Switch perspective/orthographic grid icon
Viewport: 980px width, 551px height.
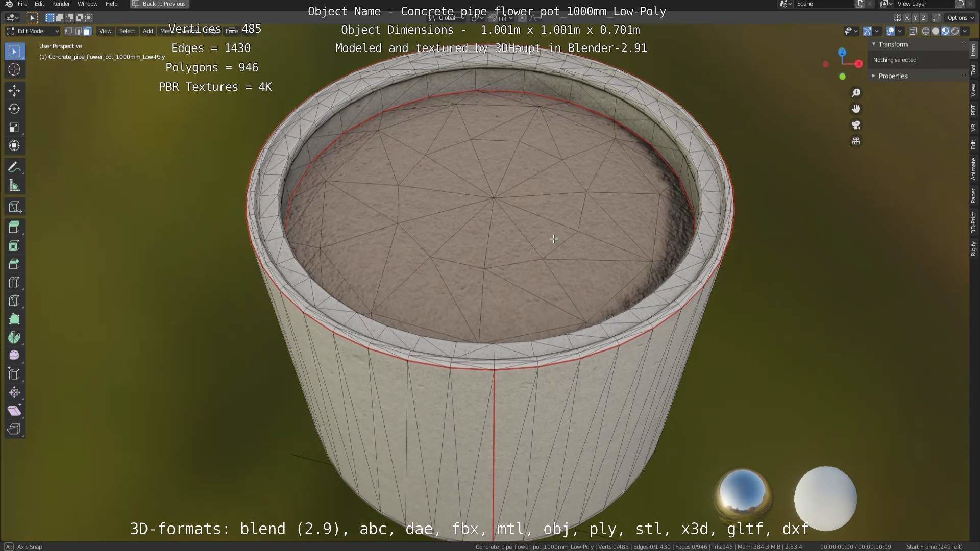pos(856,141)
